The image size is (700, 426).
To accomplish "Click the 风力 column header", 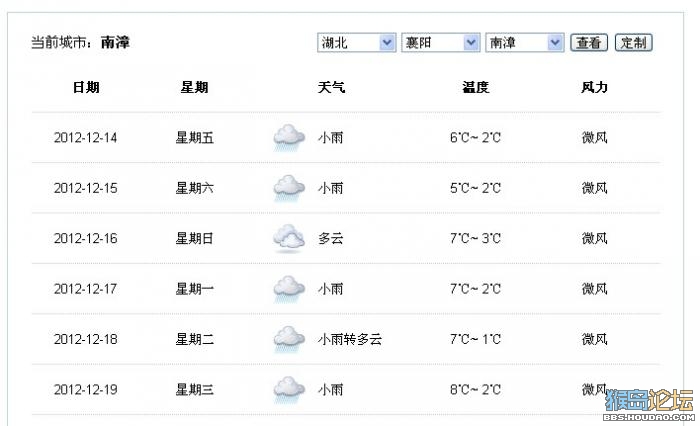I will click(x=594, y=87).
